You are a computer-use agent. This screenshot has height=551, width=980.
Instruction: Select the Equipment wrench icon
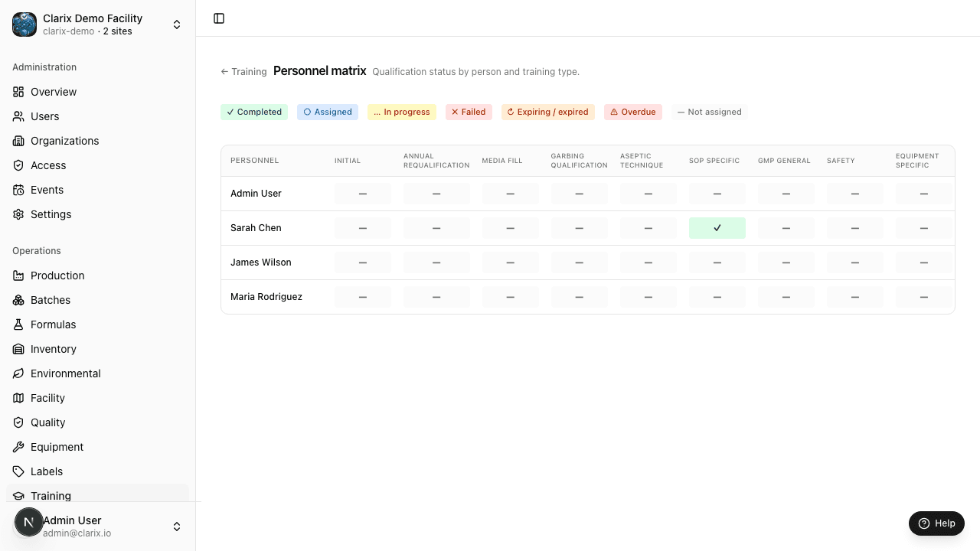(18, 447)
